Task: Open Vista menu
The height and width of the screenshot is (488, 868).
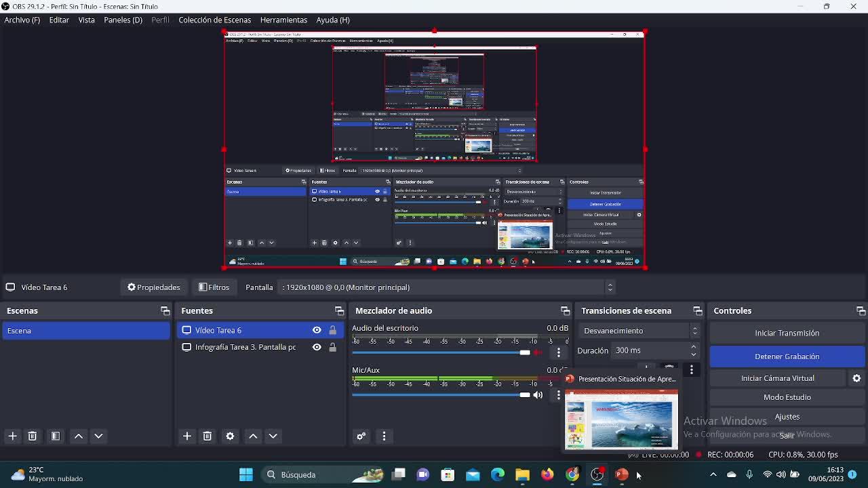Action: click(86, 20)
